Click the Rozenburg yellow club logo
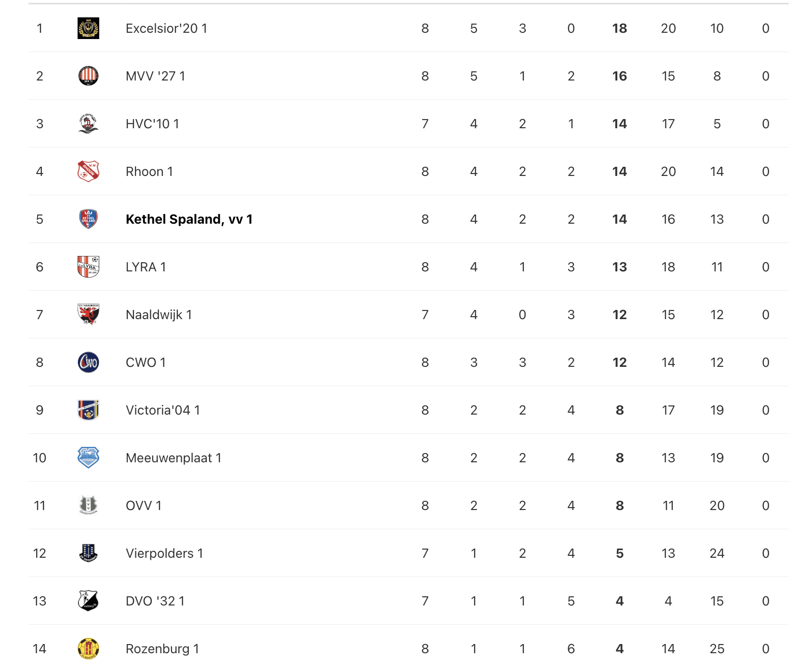This screenshot has width=798, height=672. pos(88,649)
